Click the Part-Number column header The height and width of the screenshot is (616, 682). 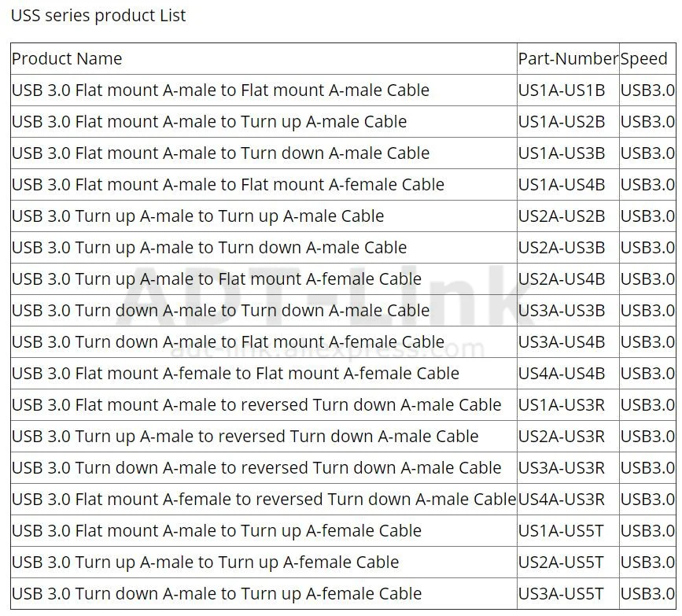click(x=567, y=59)
